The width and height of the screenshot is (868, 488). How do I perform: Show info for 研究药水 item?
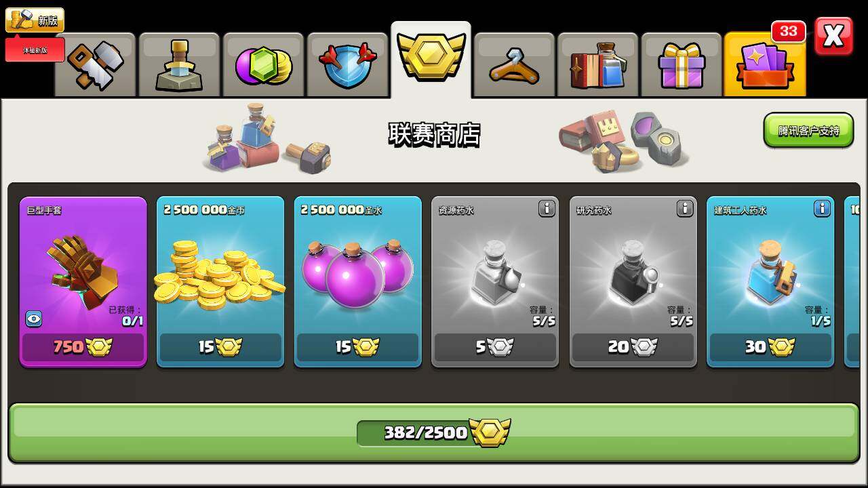[685, 209]
